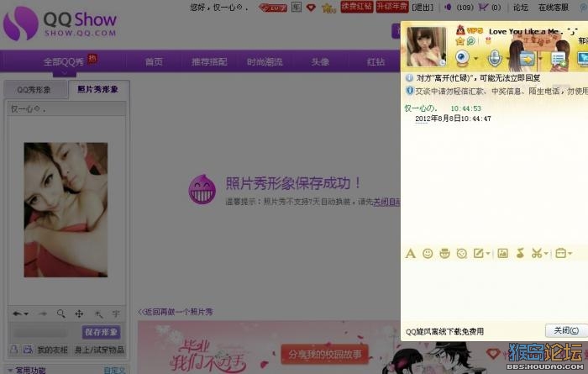The width and height of the screenshot is (588, 374).
Task: Click the [退出] logout link
Action: coord(423,7)
